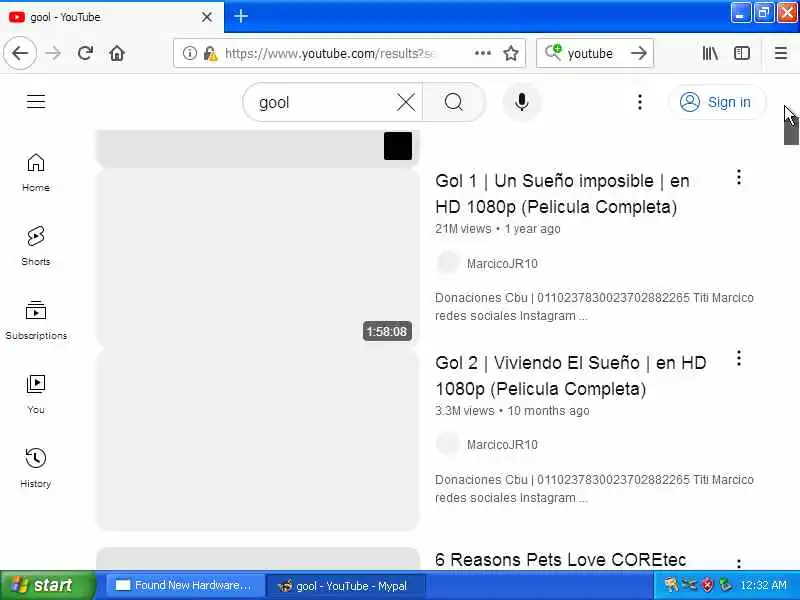
Task: Submit the browser search with the arrow
Action: click(x=638, y=53)
